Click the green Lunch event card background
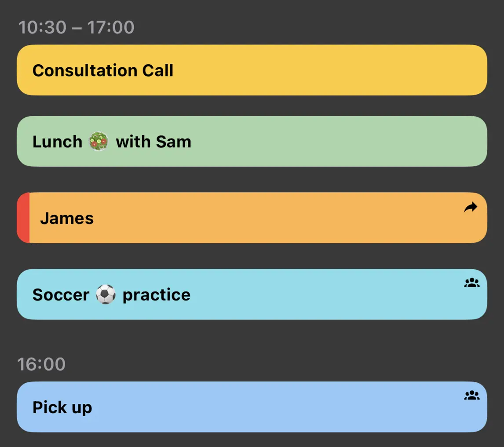The height and width of the screenshot is (447, 504). (308, 141)
